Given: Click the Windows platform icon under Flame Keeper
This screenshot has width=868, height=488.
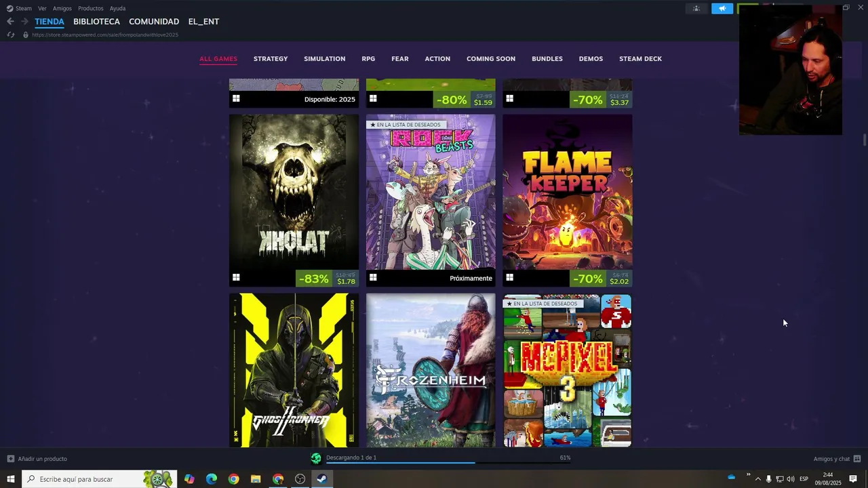Looking at the screenshot, I should click(510, 278).
